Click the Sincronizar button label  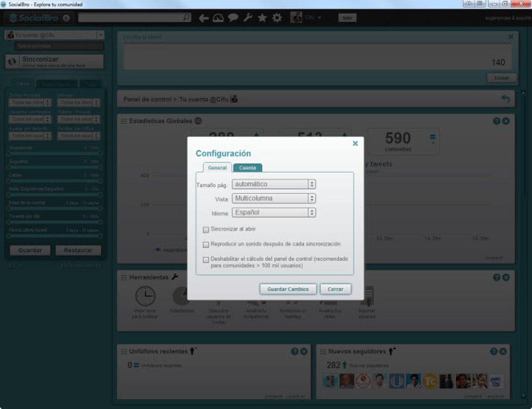point(40,59)
